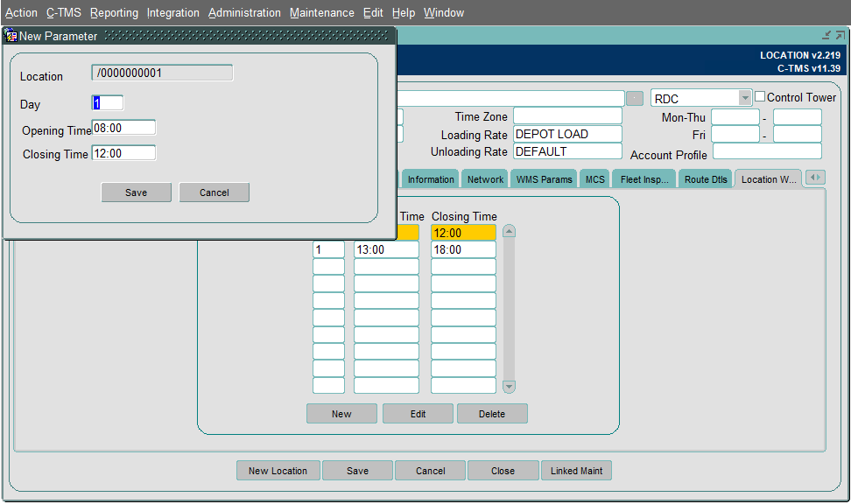
Task: Tick the Control Tower checkbox
Action: [760, 96]
